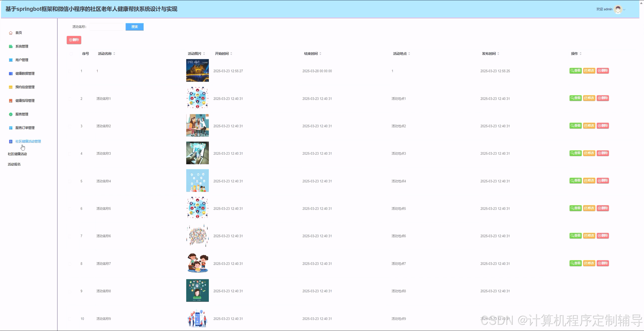The image size is (644, 331).
Task: Sort by 开始时间 column arrows
Action: (231, 54)
